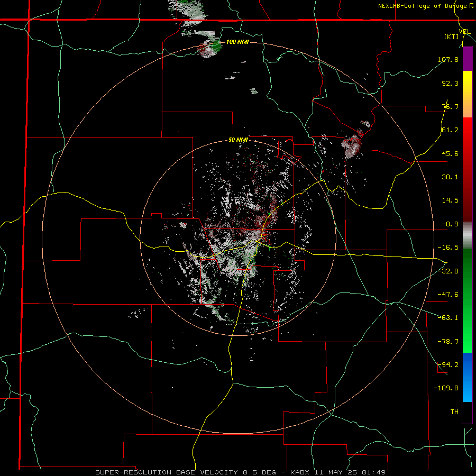Select the -32.0 scale value
The image size is (476, 476).
(448, 271)
